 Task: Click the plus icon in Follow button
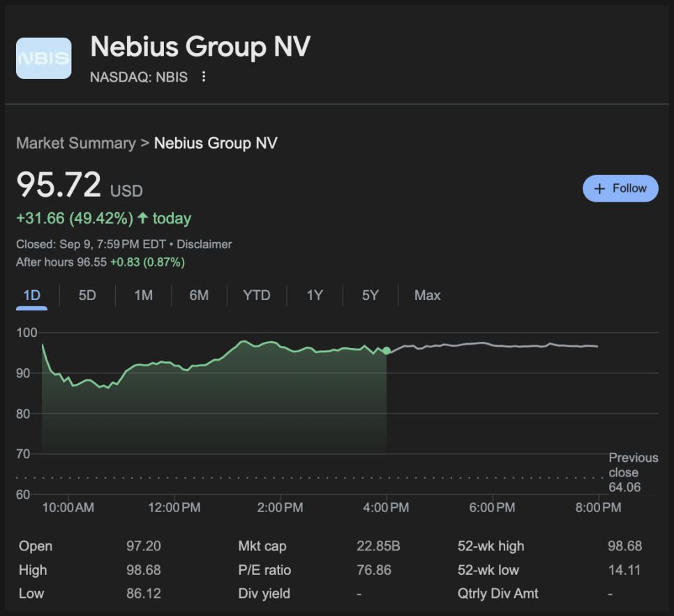tap(599, 188)
